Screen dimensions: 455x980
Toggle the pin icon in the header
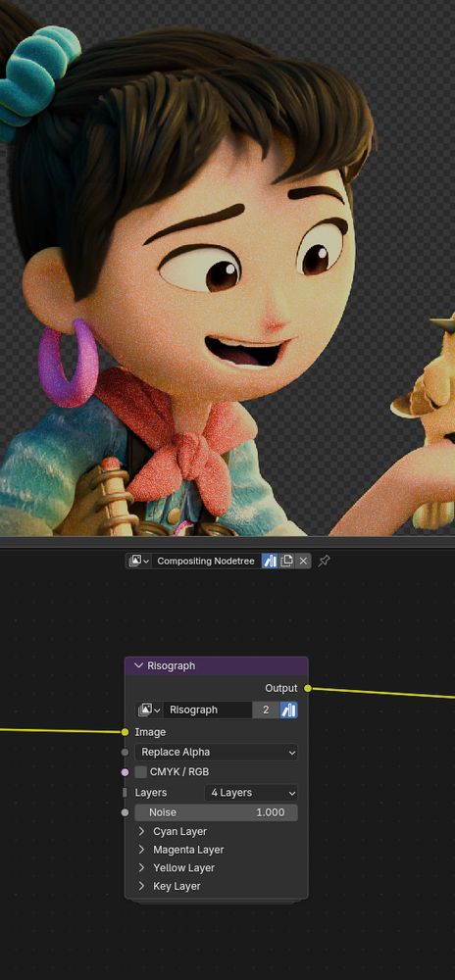click(x=324, y=561)
